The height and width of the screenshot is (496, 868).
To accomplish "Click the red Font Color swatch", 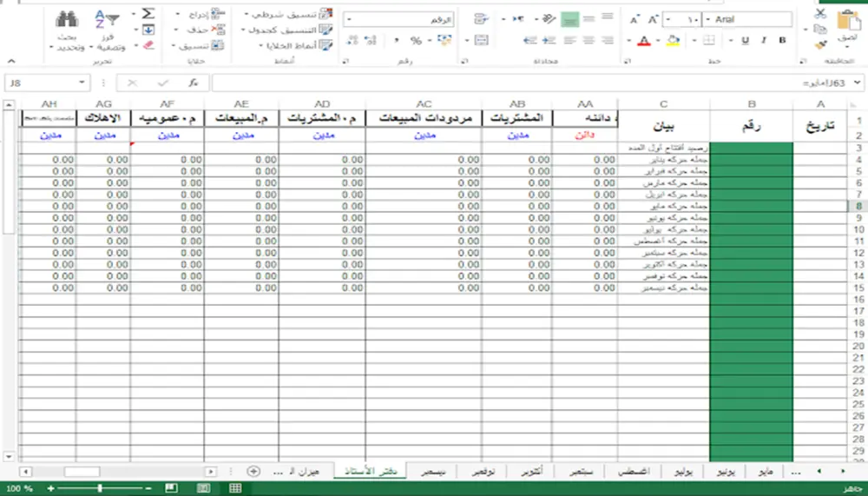I will point(644,41).
